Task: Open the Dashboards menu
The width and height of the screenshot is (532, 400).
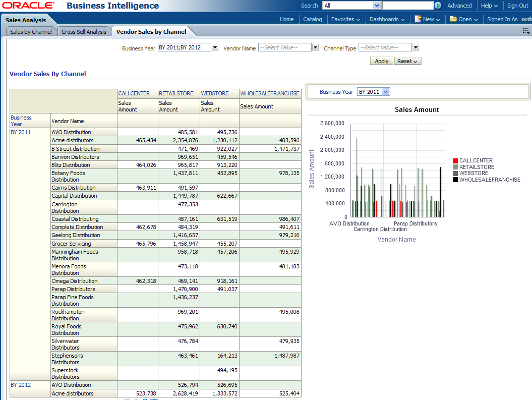Action: tap(387, 19)
